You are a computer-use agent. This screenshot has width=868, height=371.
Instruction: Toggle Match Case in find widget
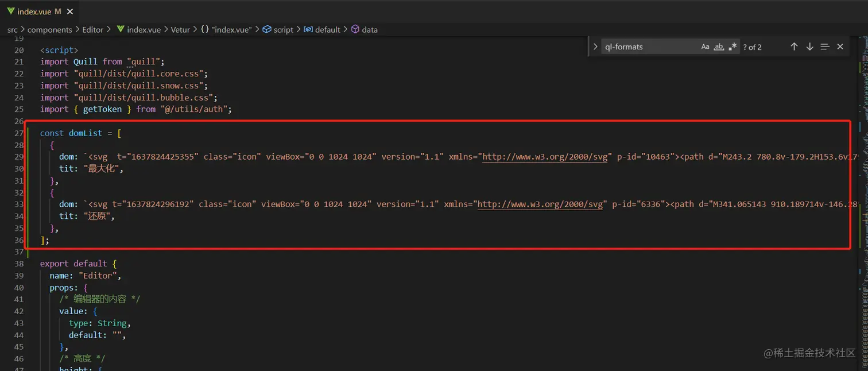(705, 47)
